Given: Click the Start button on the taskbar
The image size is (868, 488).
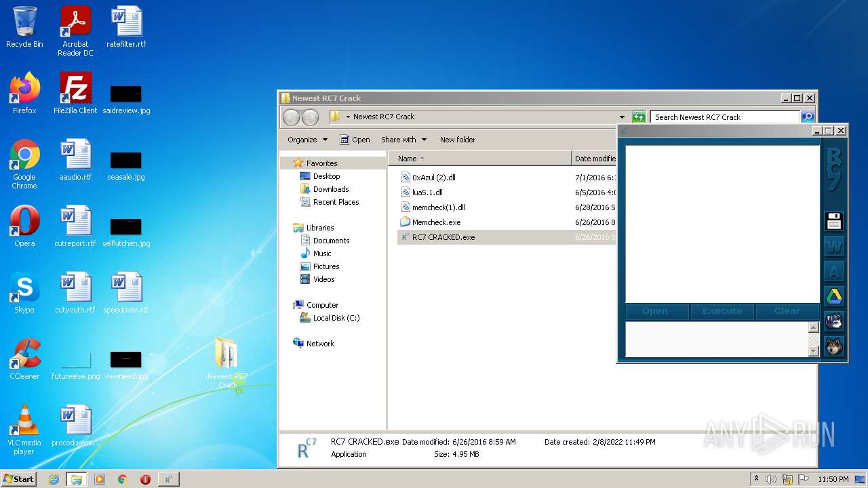Looking at the screenshot, I should (19, 479).
